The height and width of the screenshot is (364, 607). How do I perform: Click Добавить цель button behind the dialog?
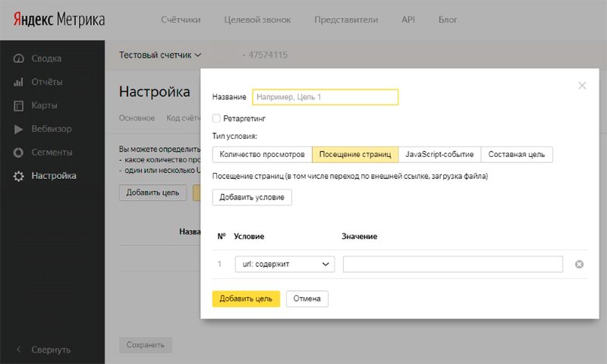(153, 193)
